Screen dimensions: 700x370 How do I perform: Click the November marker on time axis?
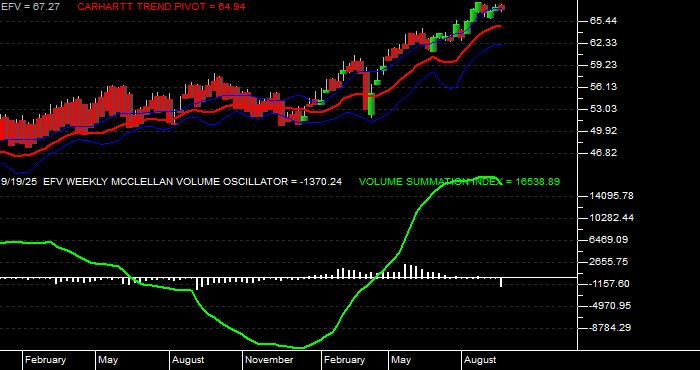[270, 360]
